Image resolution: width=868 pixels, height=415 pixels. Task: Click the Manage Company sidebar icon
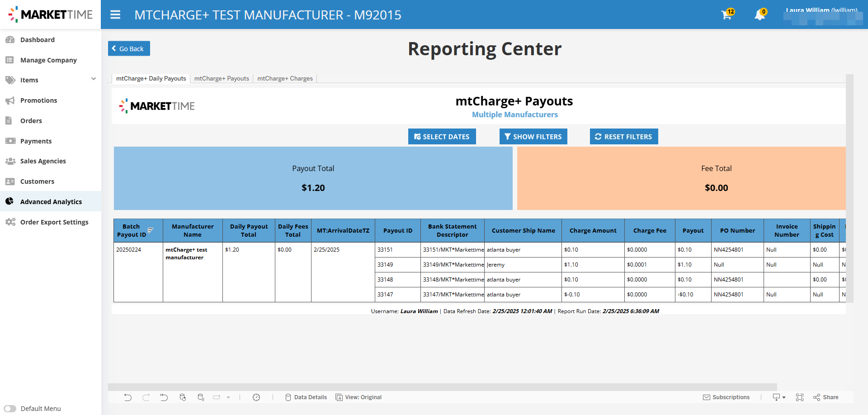[x=10, y=60]
